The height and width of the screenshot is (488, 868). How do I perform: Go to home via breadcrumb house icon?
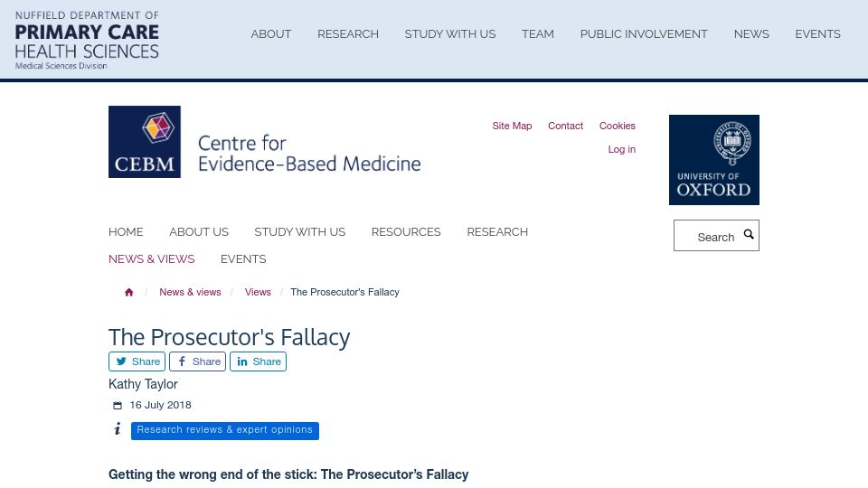pos(129,292)
